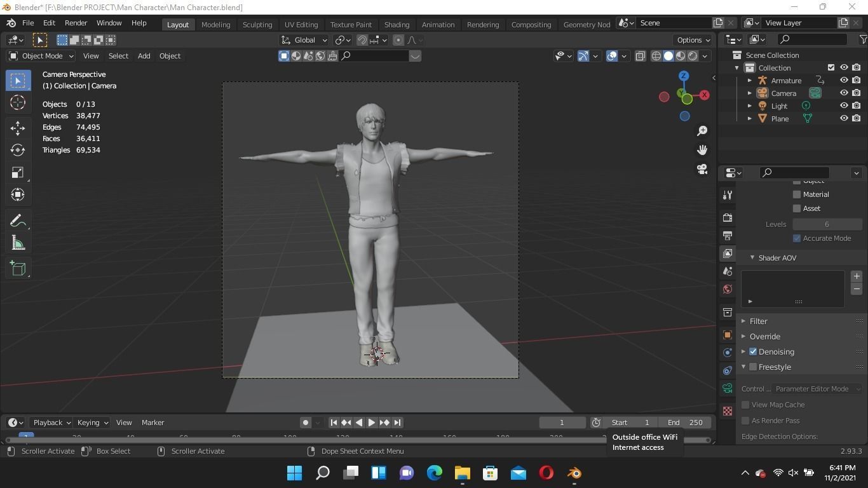
Task: Click the zoom magnifier in the viewport
Action: click(x=702, y=130)
